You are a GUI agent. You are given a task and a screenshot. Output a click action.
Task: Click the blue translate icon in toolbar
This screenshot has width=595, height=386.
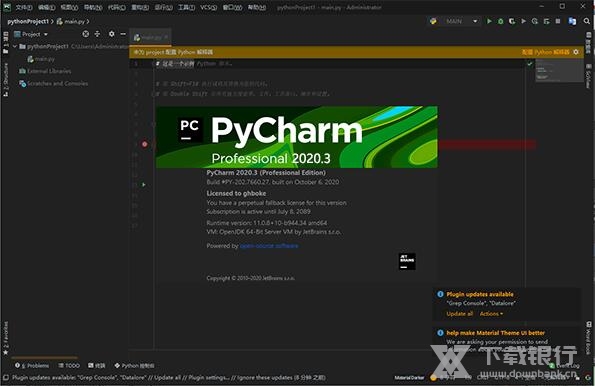point(572,21)
